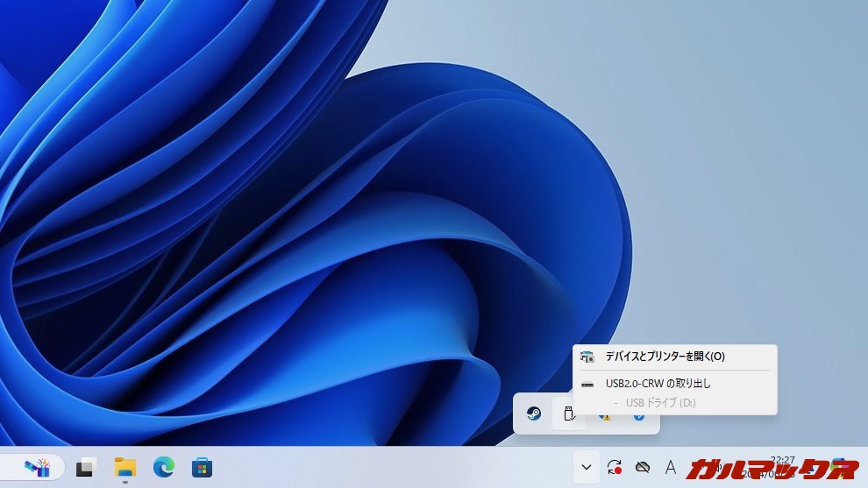Open Steam from the tray overflow
Image resolution: width=868 pixels, height=488 pixels.
(x=534, y=414)
